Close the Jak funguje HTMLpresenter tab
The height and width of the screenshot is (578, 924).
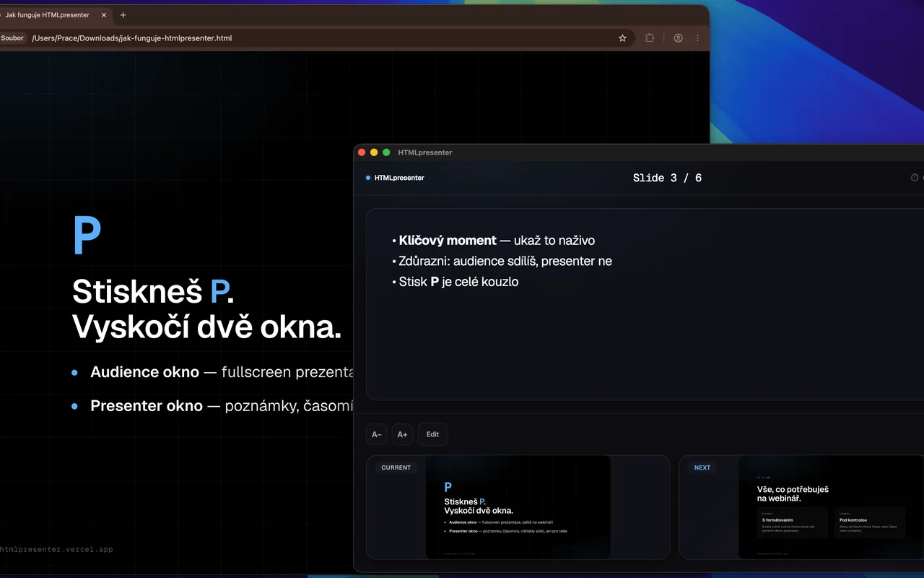(104, 15)
